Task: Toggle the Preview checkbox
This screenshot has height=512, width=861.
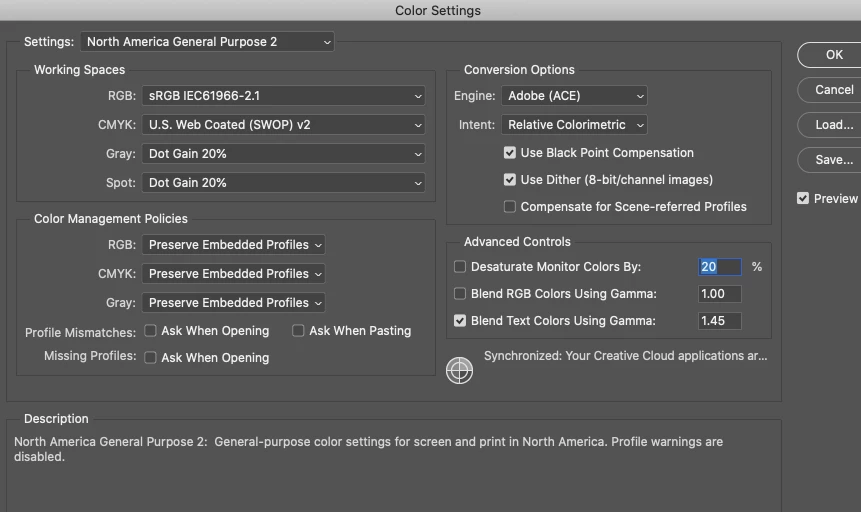Action: point(803,198)
